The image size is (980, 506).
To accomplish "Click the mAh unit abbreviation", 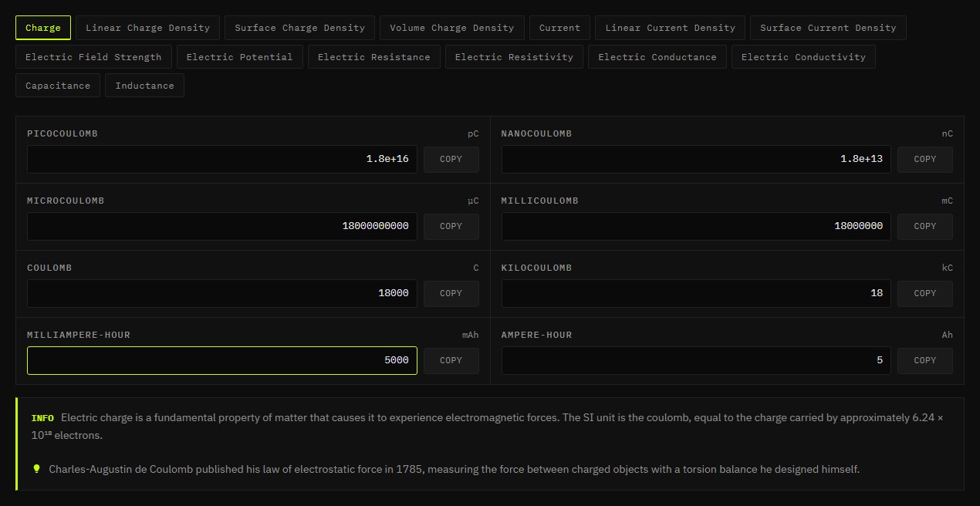I will click(471, 335).
